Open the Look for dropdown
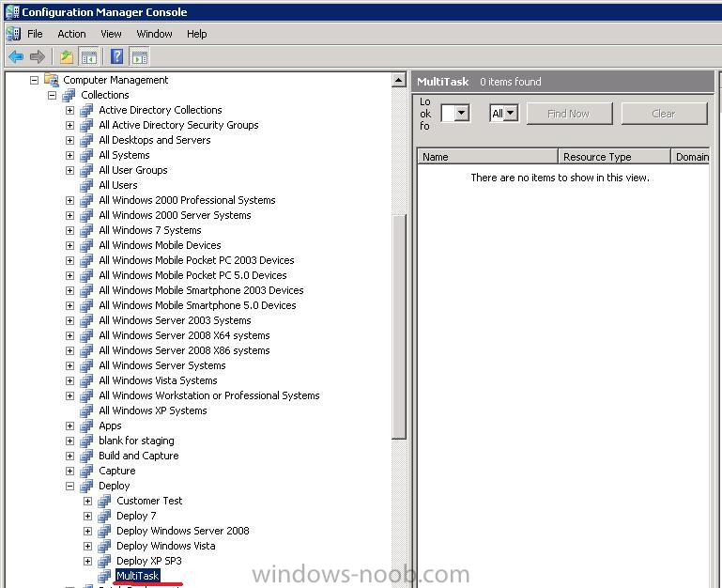The height and width of the screenshot is (588, 722). (x=461, y=113)
